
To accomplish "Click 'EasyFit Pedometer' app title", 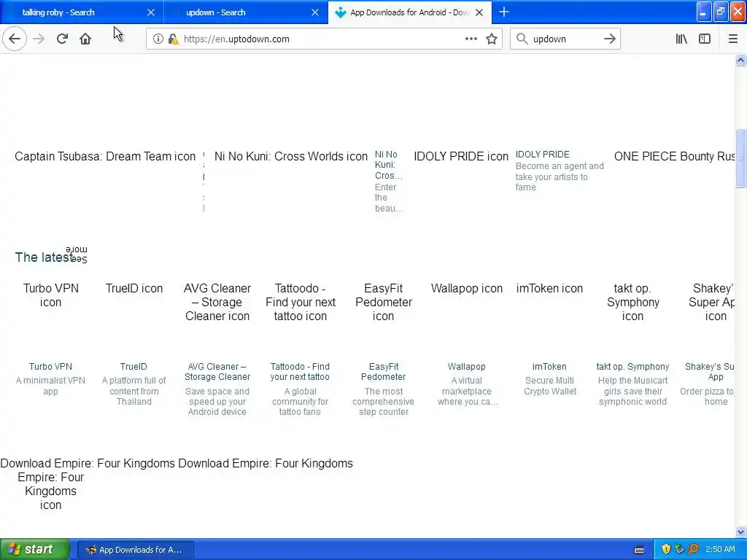I will click(384, 371).
